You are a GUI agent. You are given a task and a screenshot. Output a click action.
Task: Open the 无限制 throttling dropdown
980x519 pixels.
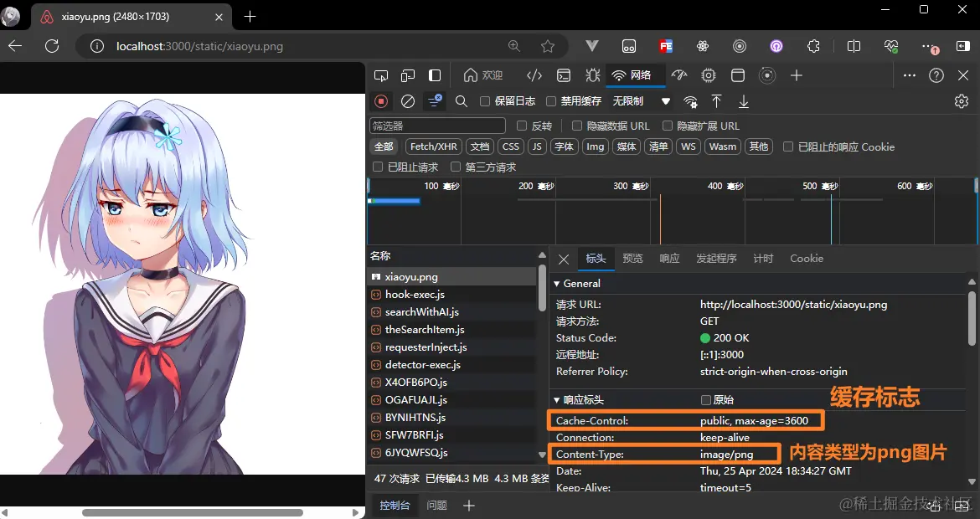point(641,101)
